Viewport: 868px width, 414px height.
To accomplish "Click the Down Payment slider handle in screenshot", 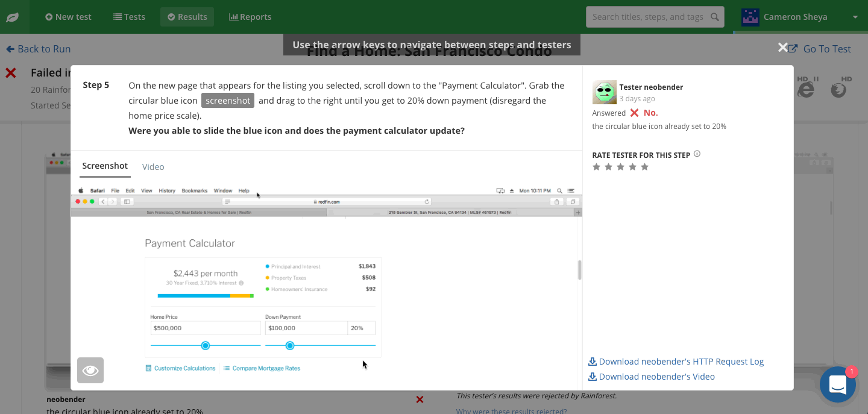I will tap(290, 345).
